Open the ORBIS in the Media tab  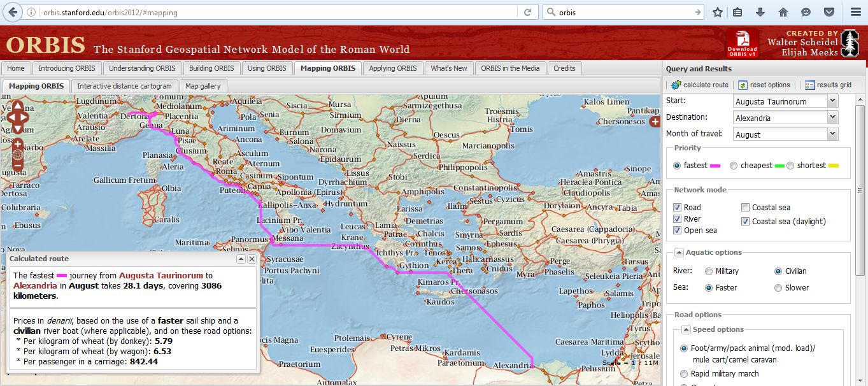coord(510,68)
